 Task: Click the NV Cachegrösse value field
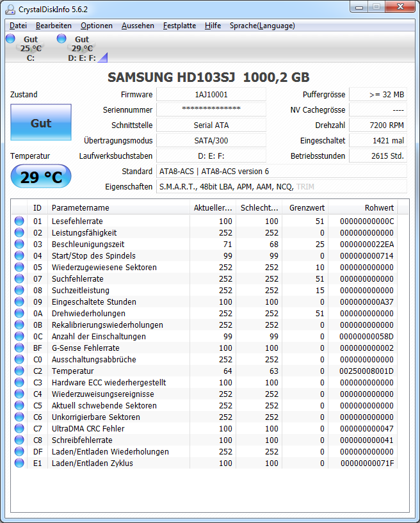378,109
